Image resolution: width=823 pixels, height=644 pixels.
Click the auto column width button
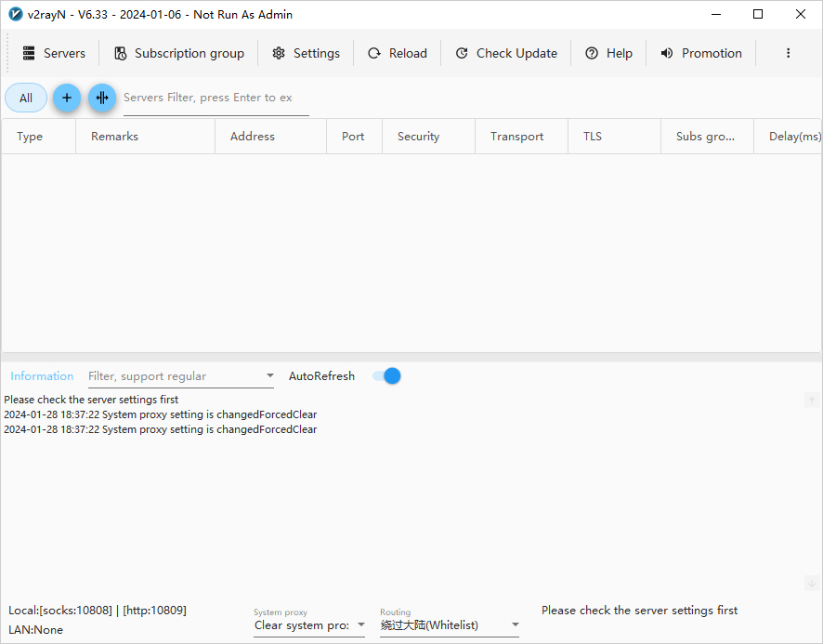102,98
